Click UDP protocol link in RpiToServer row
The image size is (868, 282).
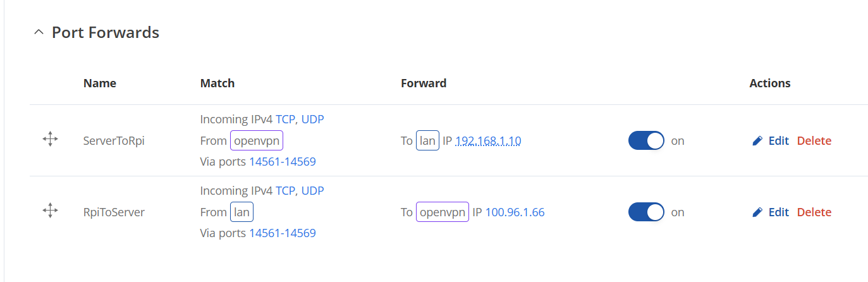coord(312,191)
